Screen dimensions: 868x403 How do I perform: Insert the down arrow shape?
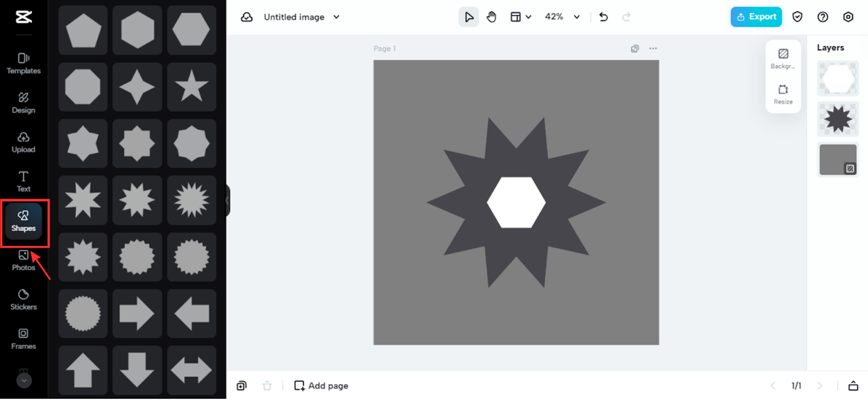pos(137,370)
